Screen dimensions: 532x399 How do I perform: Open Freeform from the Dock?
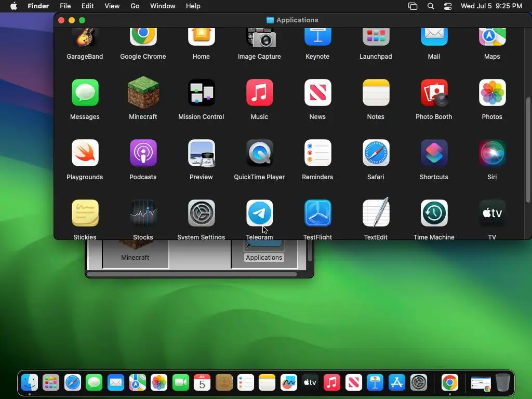click(289, 383)
